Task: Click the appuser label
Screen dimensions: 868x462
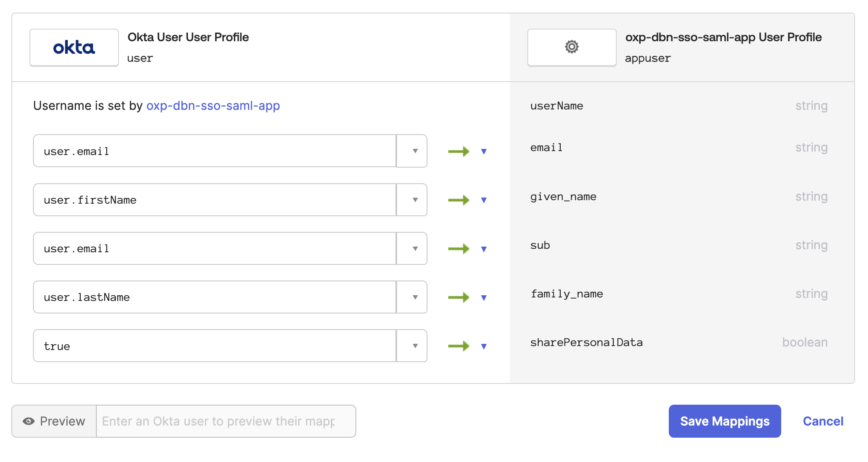Action: (x=648, y=58)
